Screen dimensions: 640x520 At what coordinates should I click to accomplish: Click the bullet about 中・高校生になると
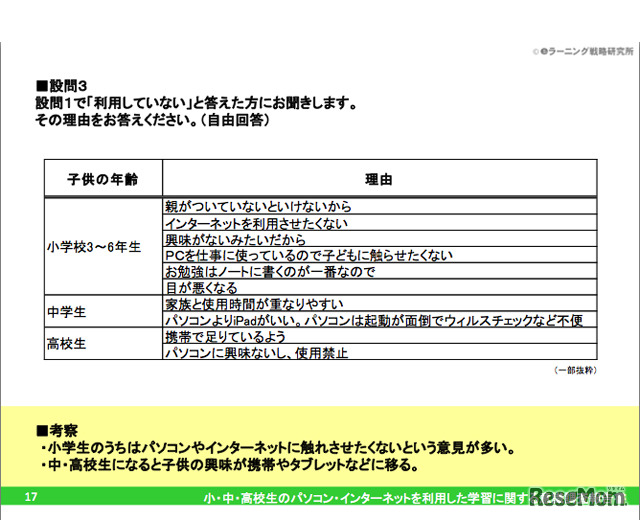coord(229,464)
